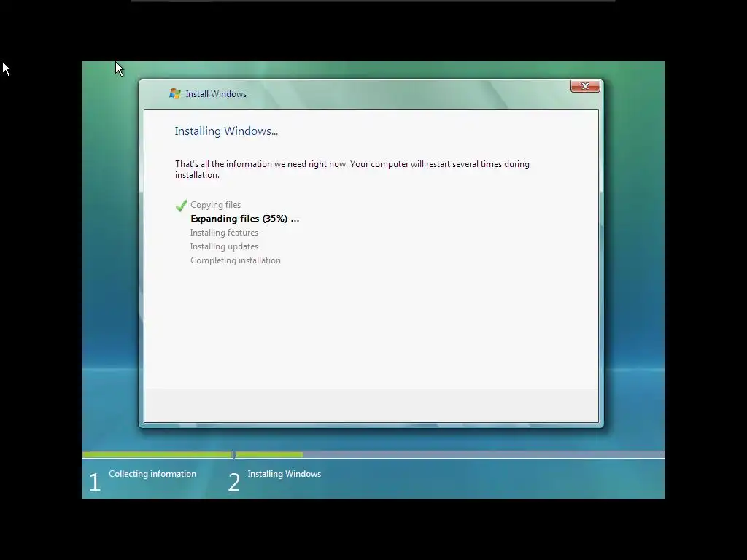Select the 'Completing installation' step
Viewport: 747px width, 560px height.
(x=236, y=260)
